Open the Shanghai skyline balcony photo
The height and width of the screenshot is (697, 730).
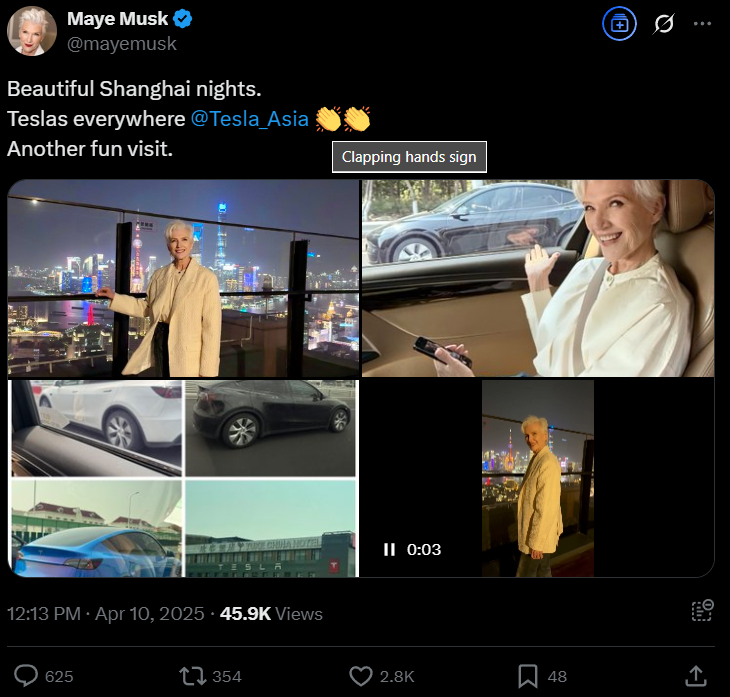point(183,278)
